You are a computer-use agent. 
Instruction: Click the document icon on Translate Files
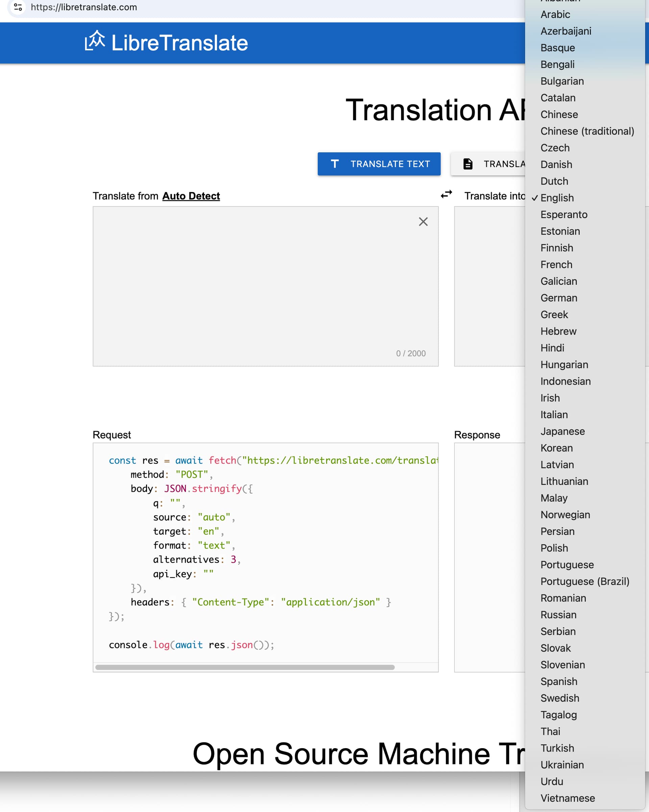468,164
